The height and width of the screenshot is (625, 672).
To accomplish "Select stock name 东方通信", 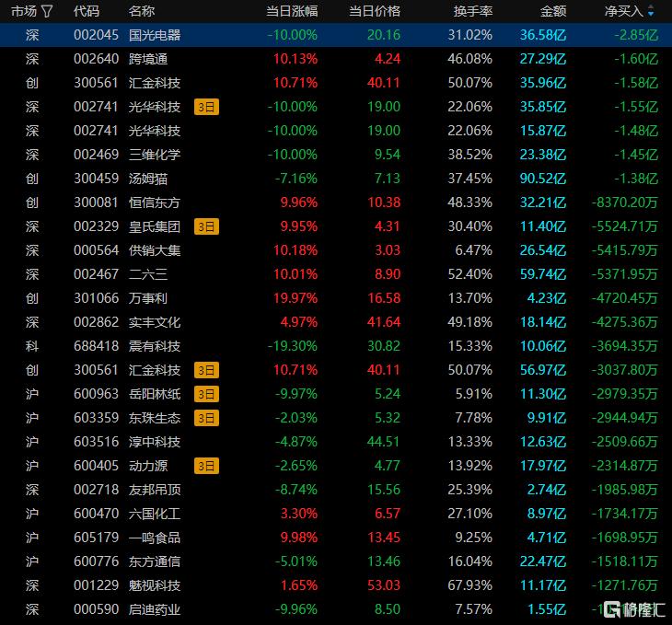I will pos(155,561).
